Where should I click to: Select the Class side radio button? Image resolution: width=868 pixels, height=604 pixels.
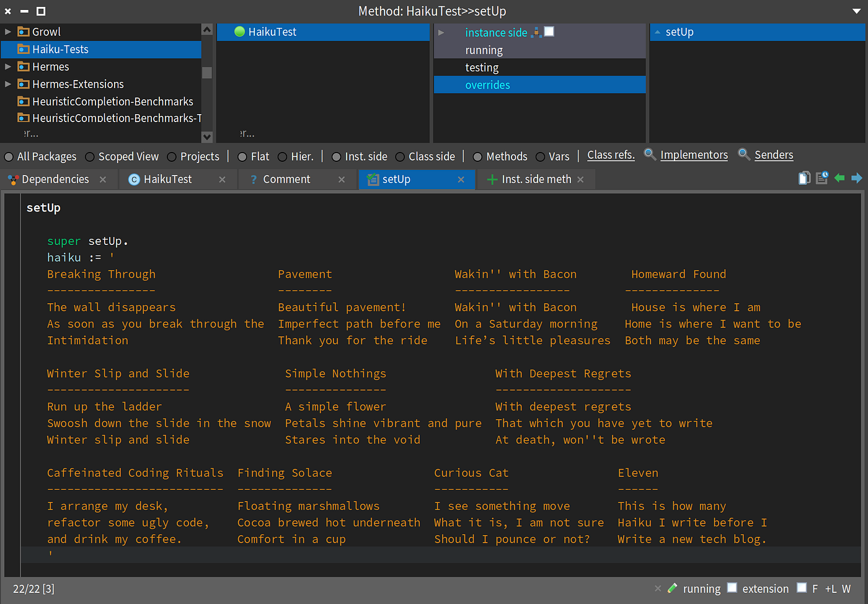coord(400,157)
